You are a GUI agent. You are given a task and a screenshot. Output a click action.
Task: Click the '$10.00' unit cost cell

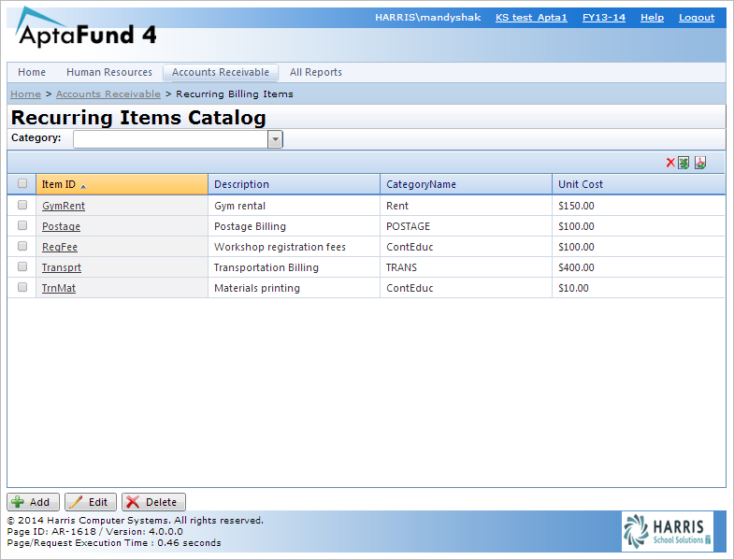point(639,288)
